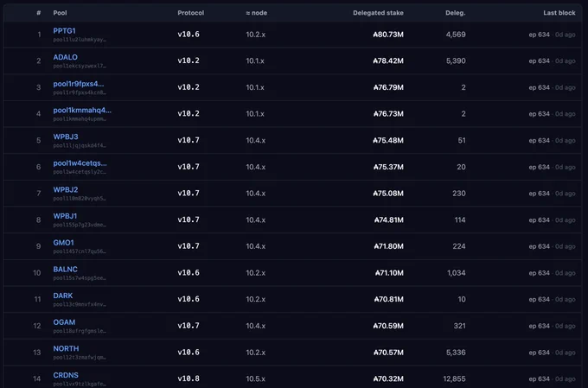Open the WPBJ1 pool link

coord(65,216)
